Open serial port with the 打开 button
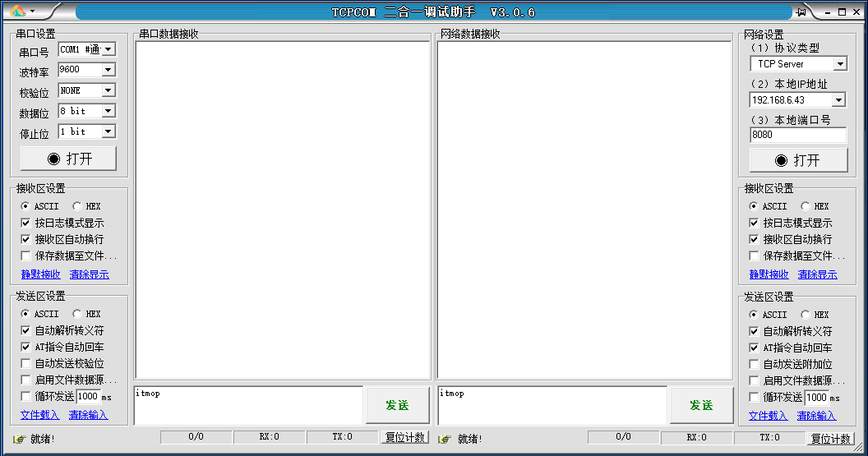The width and height of the screenshot is (868, 456). (x=69, y=159)
